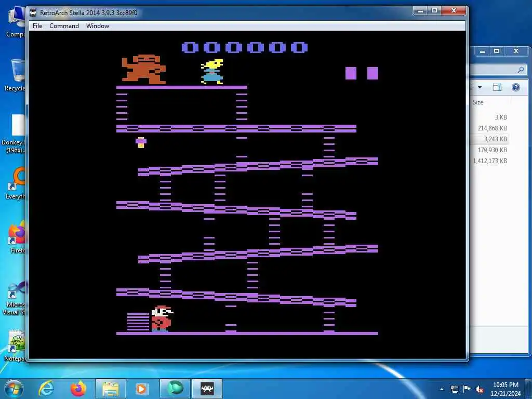Select the 1,412,173 KB file row
The width and height of the screenshot is (532, 399).
pyautogui.click(x=489, y=161)
